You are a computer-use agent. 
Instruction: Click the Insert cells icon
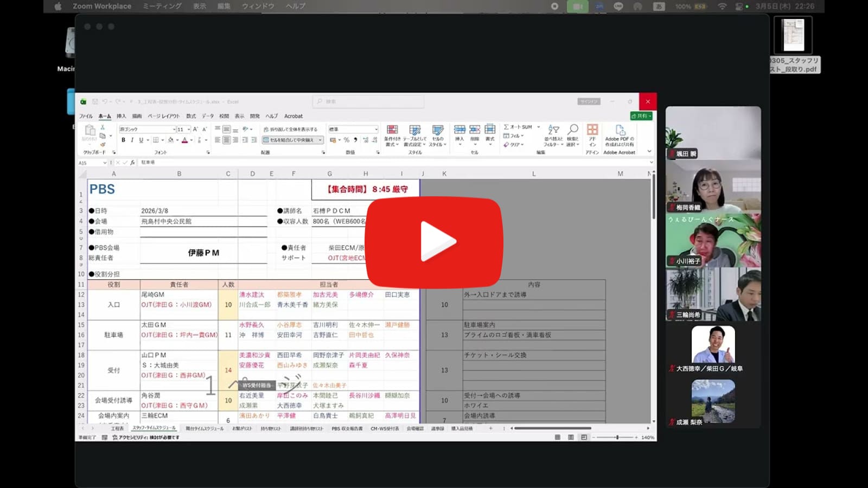click(459, 130)
